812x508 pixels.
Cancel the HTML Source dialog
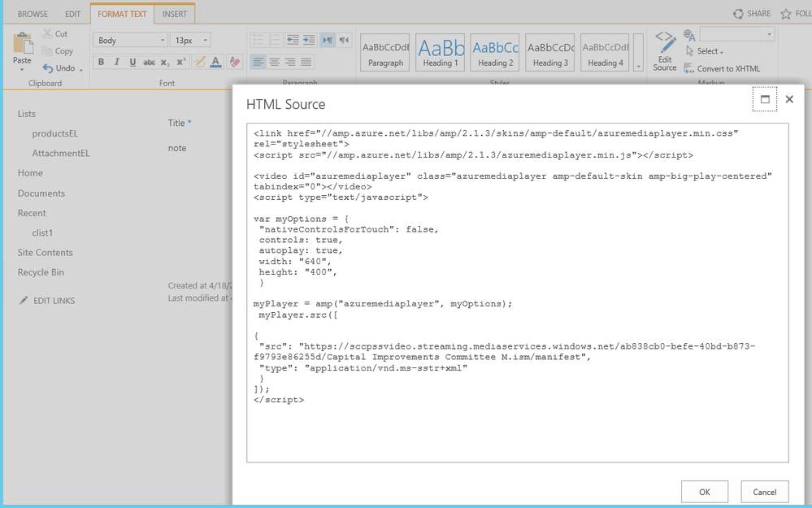(x=764, y=492)
